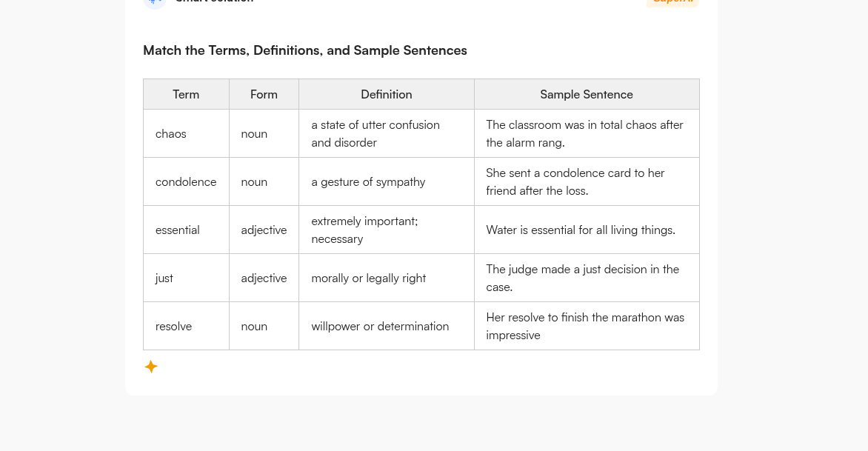Select the marathon resolve sample sentence
The image size is (868, 451).
584,327
